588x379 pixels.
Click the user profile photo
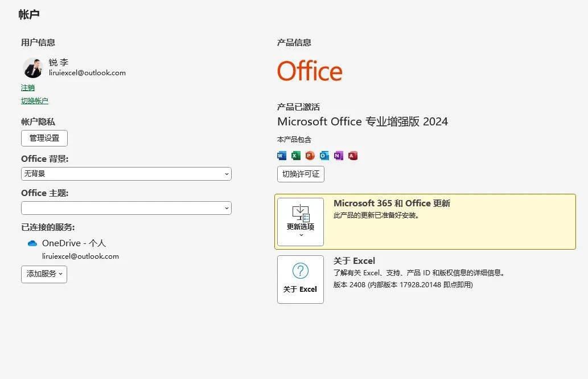tap(32, 68)
